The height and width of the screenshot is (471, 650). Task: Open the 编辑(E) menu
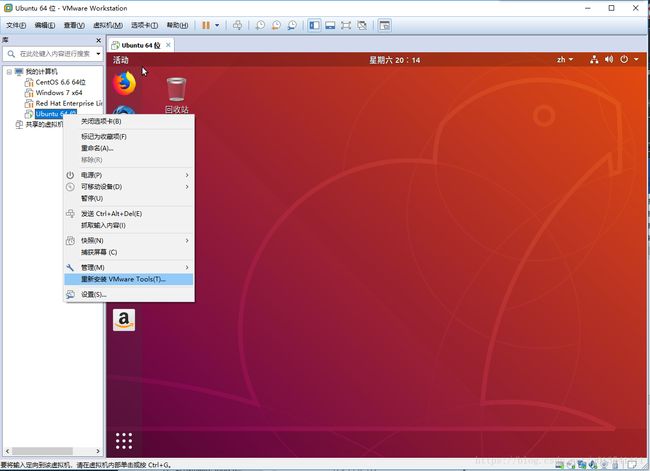click(x=45, y=25)
